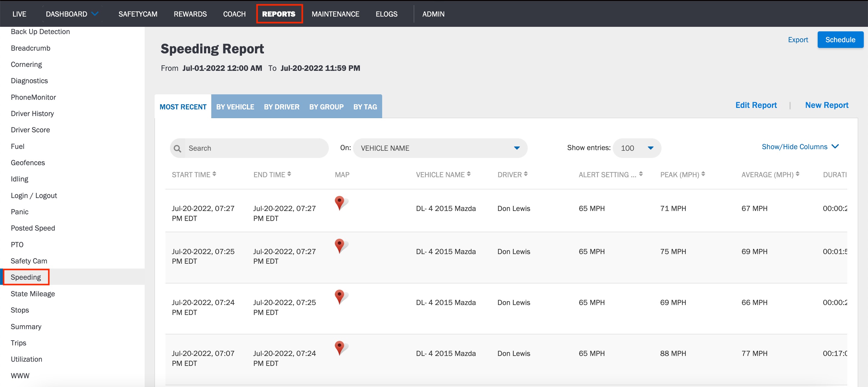
Task: Sort by Average (MPH) column arrows
Action: (797, 174)
